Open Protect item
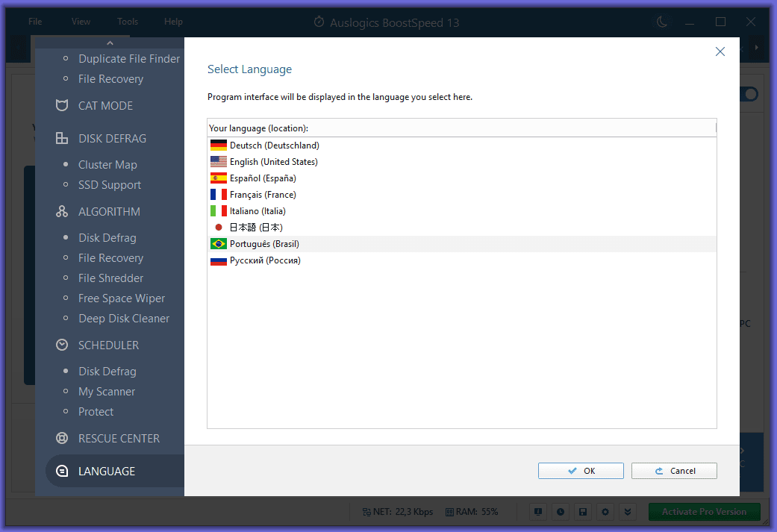 pyautogui.click(x=96, y=412)
